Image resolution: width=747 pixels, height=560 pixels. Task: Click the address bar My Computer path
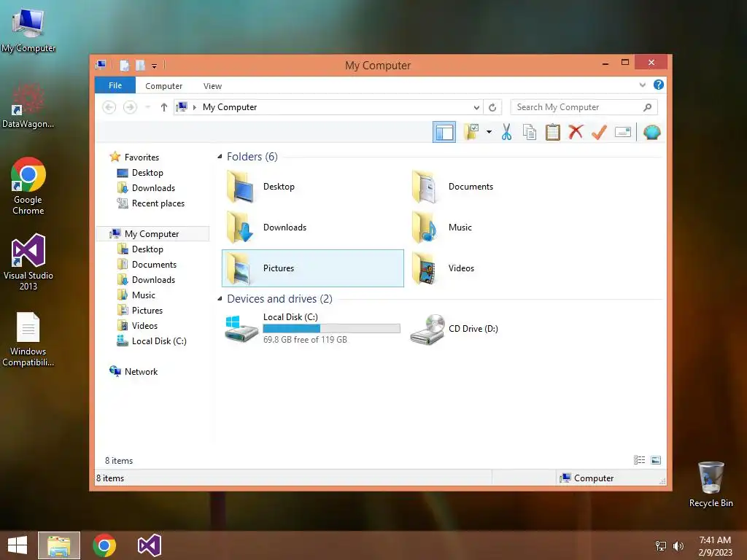coord(230,107)
